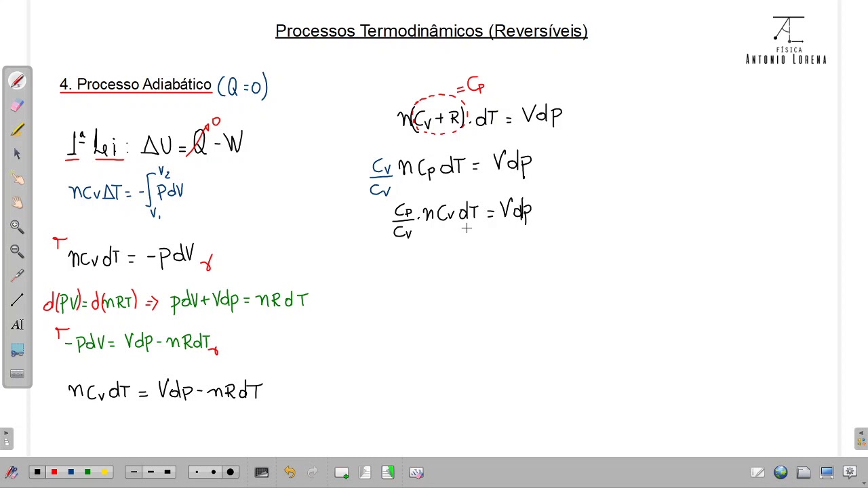
Task: Choose the medium dot pen tip
Action: tap(214, 472)
